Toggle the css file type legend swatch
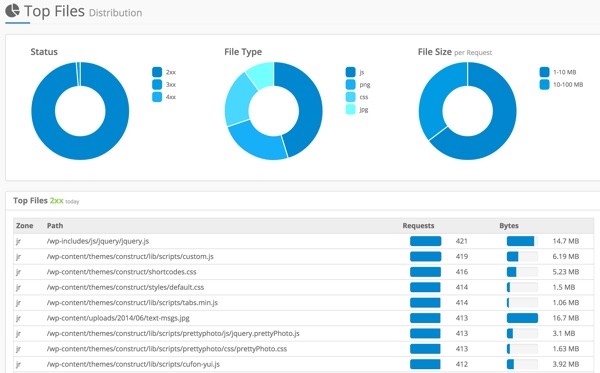This screenshot has height=373, width=600. tap(351, 97)
